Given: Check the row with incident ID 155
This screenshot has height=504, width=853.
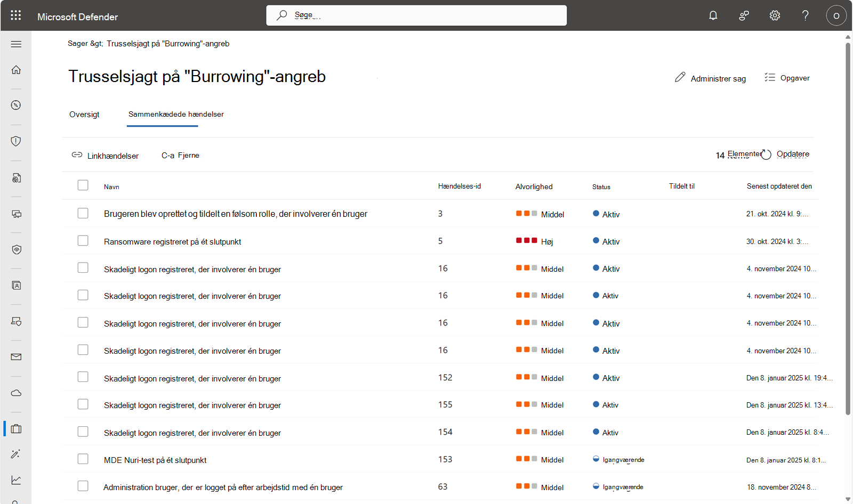Looking at the screenshot, I should tap(83, 404).
